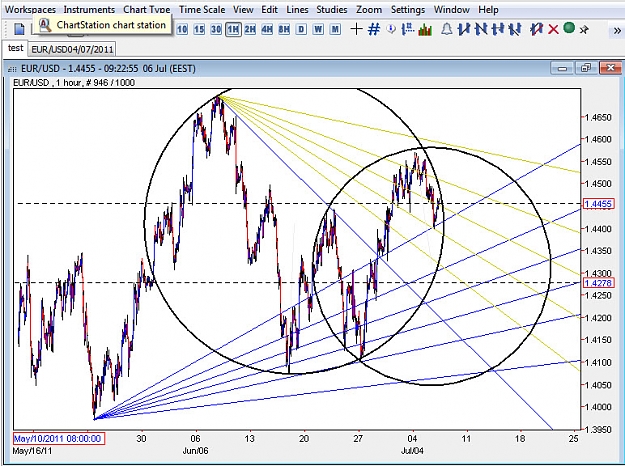Open the Studies menu
Screen dimensions: 625x466
[332, 9]
